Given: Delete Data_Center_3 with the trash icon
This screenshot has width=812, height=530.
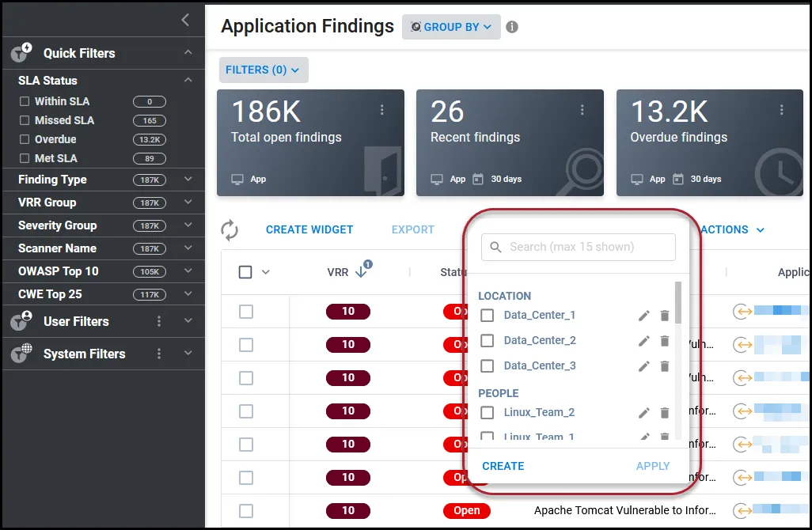Looking at the screenshot, I should pos(665,366).
